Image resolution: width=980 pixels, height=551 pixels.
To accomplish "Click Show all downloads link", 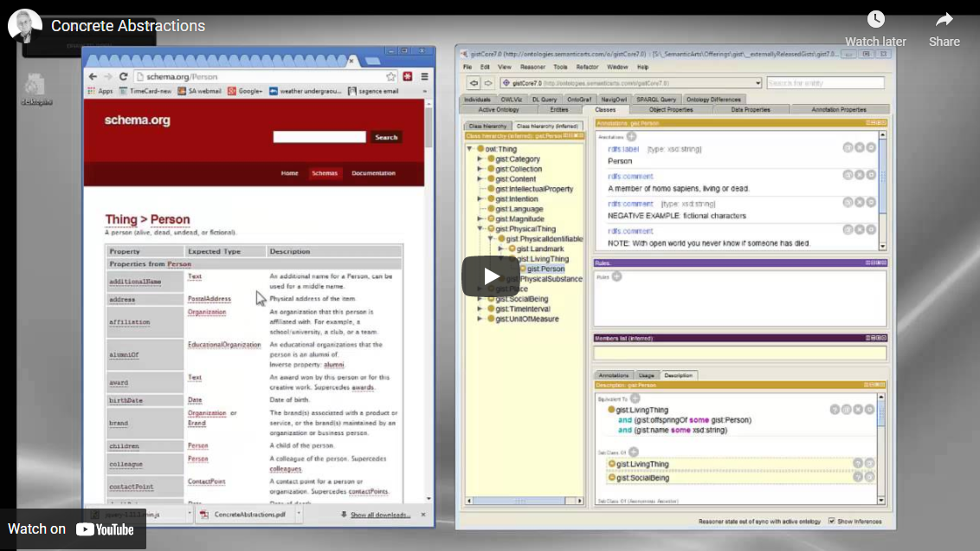I will pos(380,515).
